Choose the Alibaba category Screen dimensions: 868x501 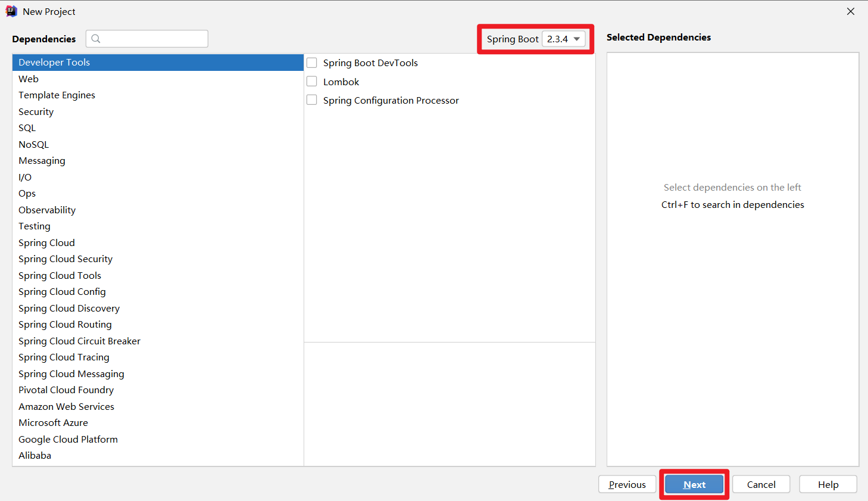click(x=158, y=456)
